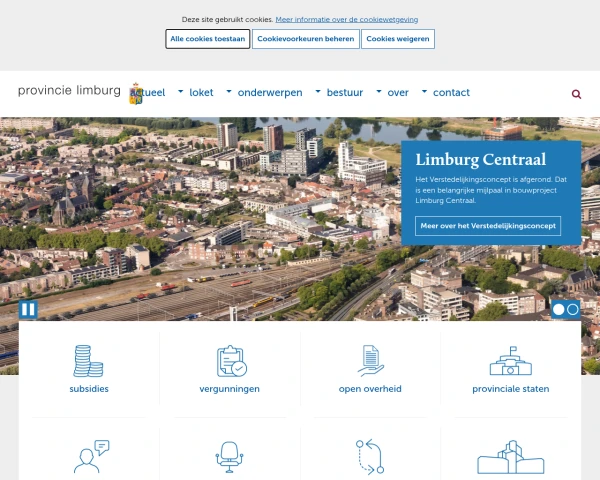600x480 pixels.
Task: Expand the bestuur menu arrow
Action: tap(318, 91)
